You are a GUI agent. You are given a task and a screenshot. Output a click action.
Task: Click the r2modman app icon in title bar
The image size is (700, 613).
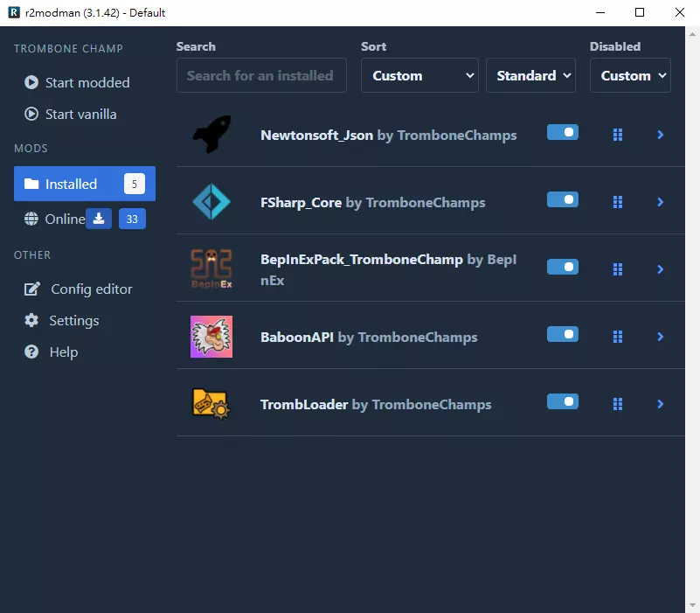(x=14, y=12)
